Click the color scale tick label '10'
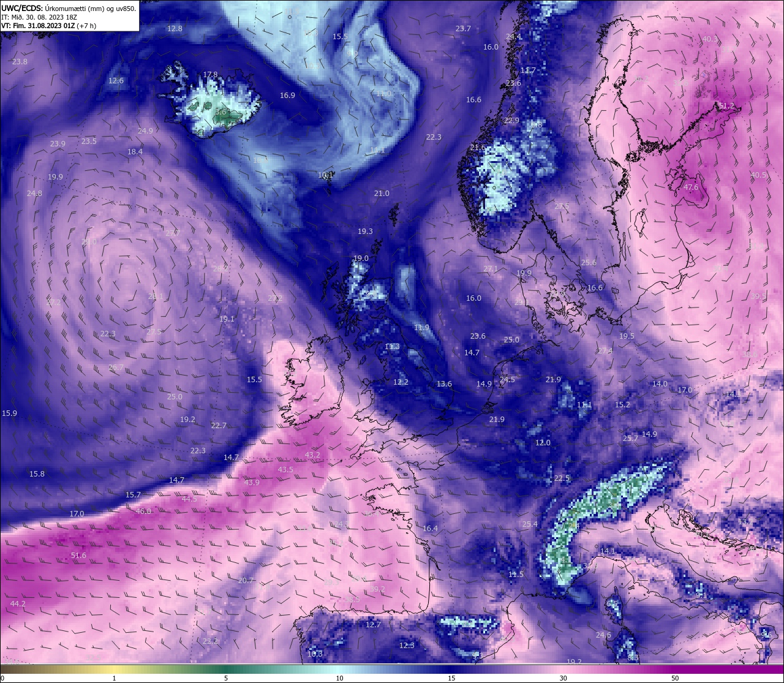 339,678
